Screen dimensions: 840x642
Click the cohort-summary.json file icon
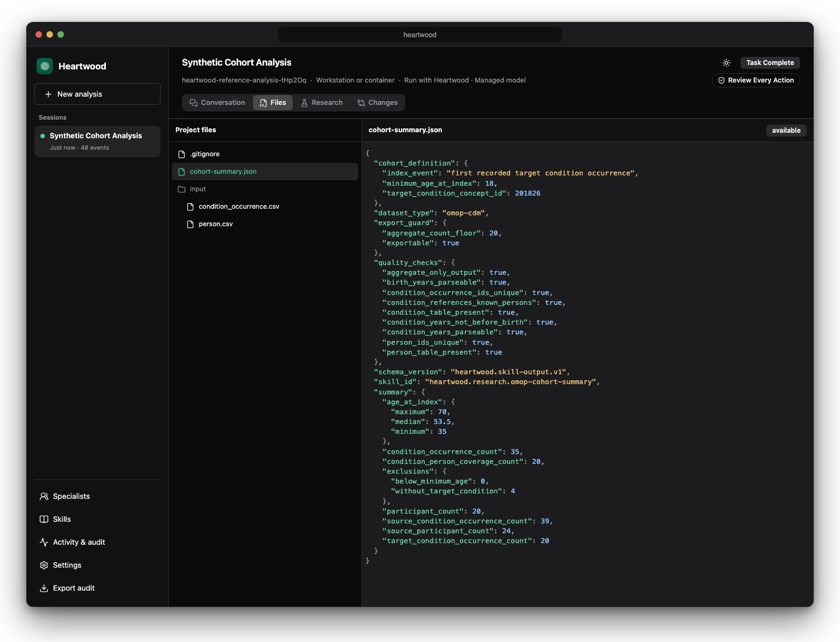pos(182,172)
